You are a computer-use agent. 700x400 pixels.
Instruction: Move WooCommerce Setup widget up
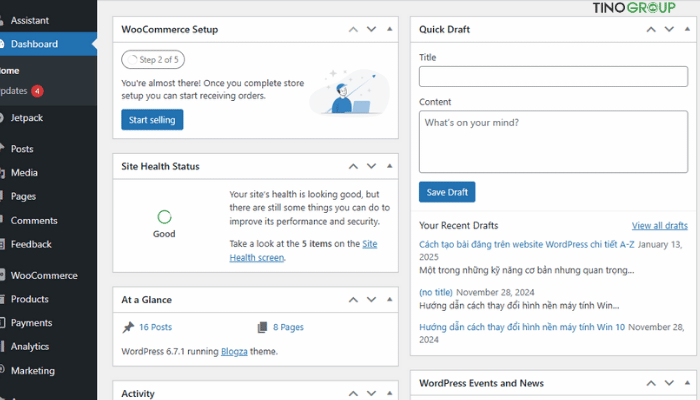tap(353, 29)
